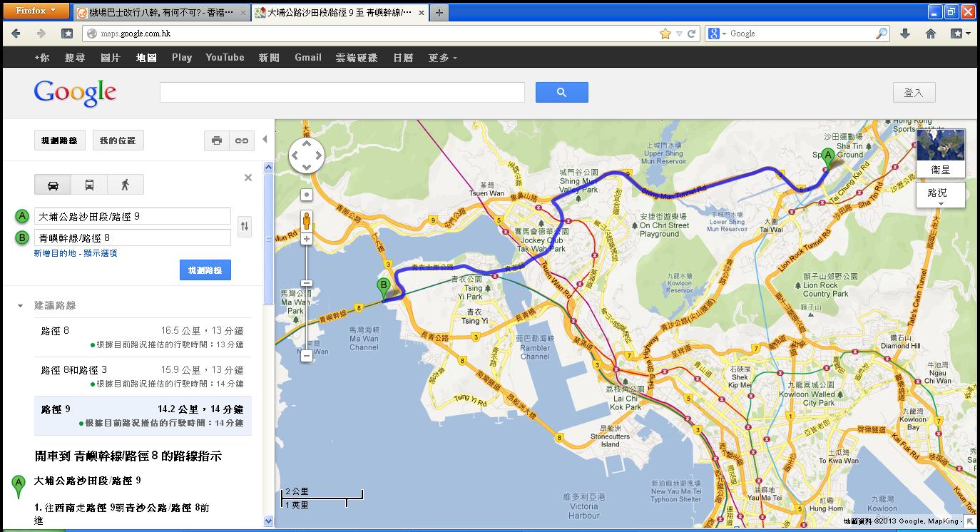
Task: Zoom out with the minus button
Action: (x=307, y=355)
